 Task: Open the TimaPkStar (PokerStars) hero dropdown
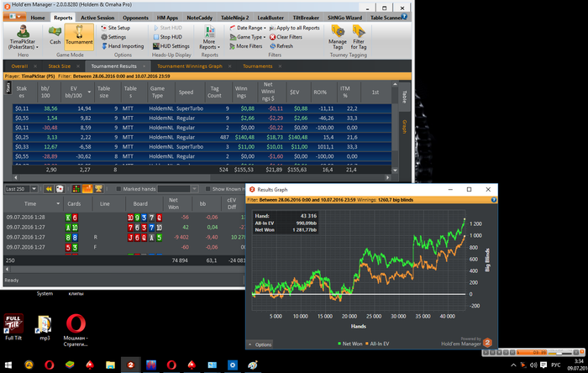pos(23,38)
